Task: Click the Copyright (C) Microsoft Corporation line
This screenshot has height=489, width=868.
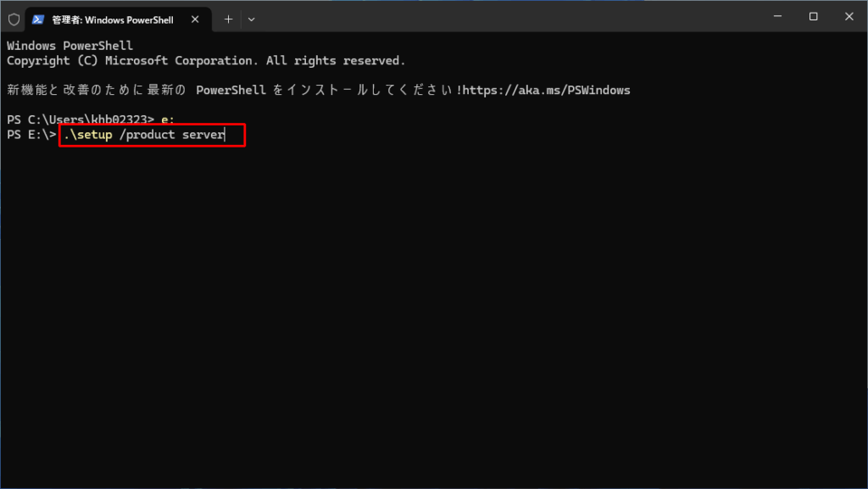Action: coord(206,61)
